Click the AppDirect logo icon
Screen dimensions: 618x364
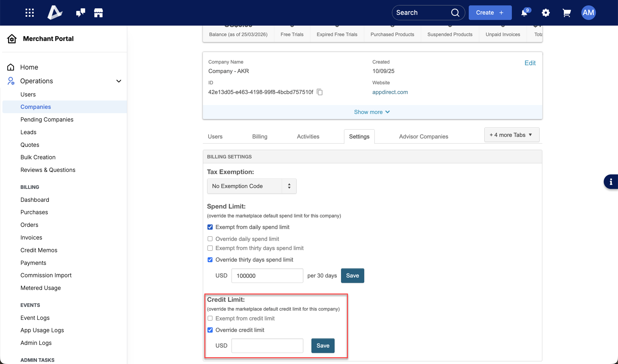pos(55,13)
